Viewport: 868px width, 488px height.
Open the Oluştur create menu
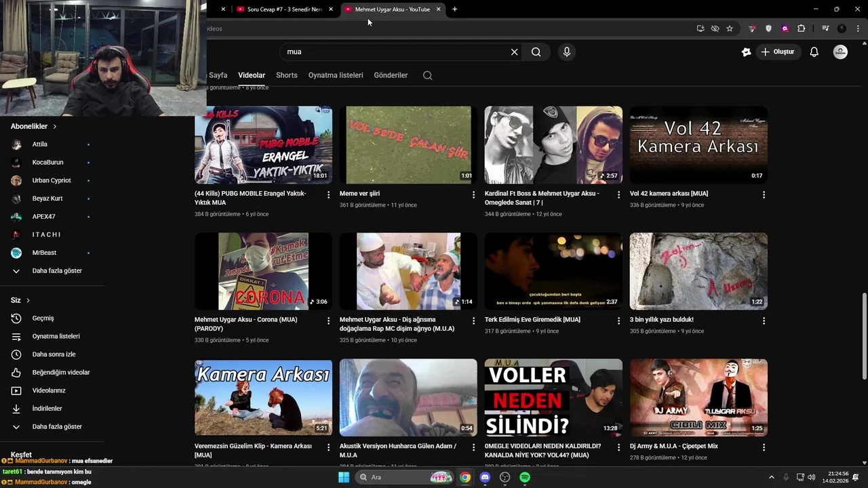777,52
